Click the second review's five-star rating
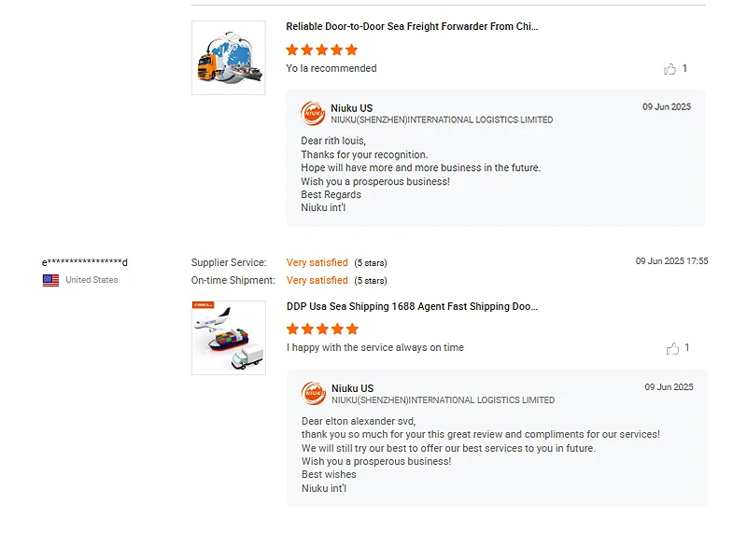747x560 pixels. [x=322, y=329]
